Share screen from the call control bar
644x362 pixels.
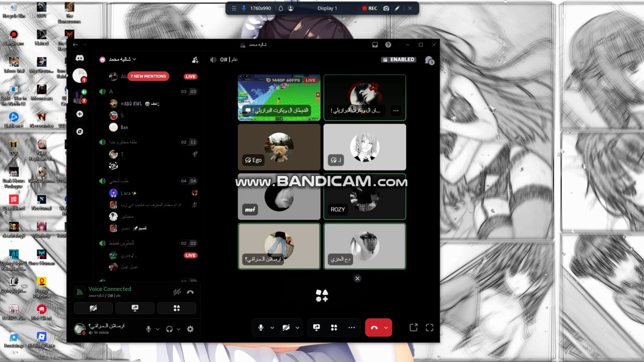tap(316, 327)
